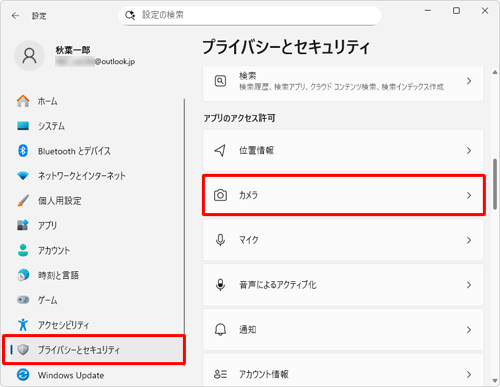This screenshot has width=500, height=387.
Task: Click the search magnifier icon
Action: pyautogui.click(x=130, y=15)
